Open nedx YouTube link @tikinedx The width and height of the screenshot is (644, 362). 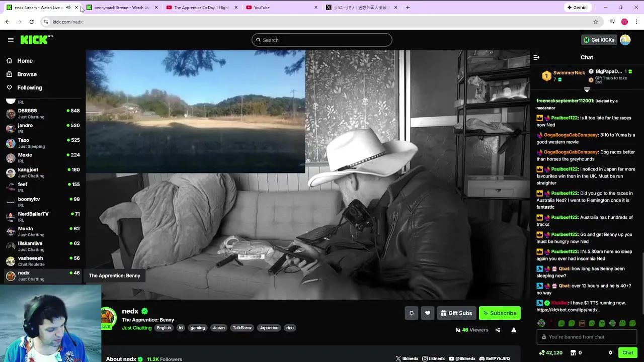(462, 358)
